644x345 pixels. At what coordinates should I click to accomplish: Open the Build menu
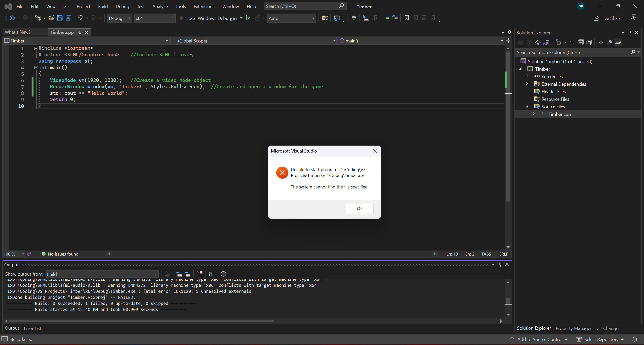103,6
